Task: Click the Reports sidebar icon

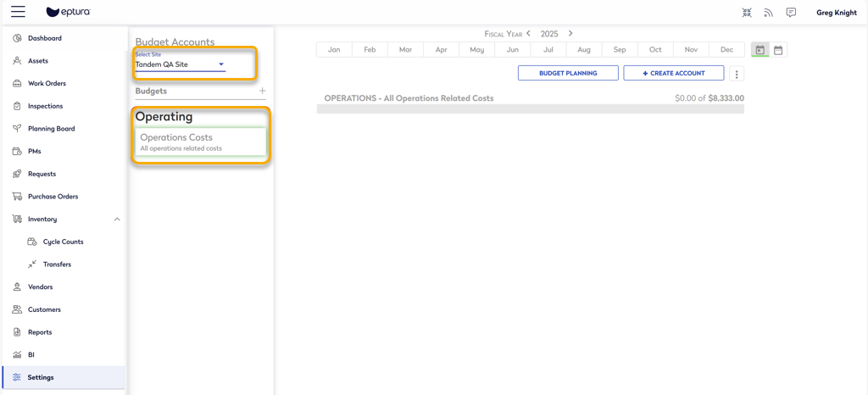Action: pyautogui.click(x=17, y=332)
